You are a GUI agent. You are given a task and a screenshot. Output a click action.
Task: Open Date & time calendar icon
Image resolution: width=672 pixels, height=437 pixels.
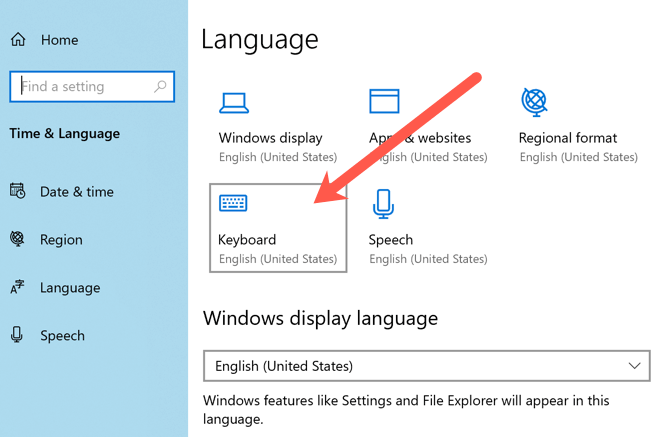[17, 191]
